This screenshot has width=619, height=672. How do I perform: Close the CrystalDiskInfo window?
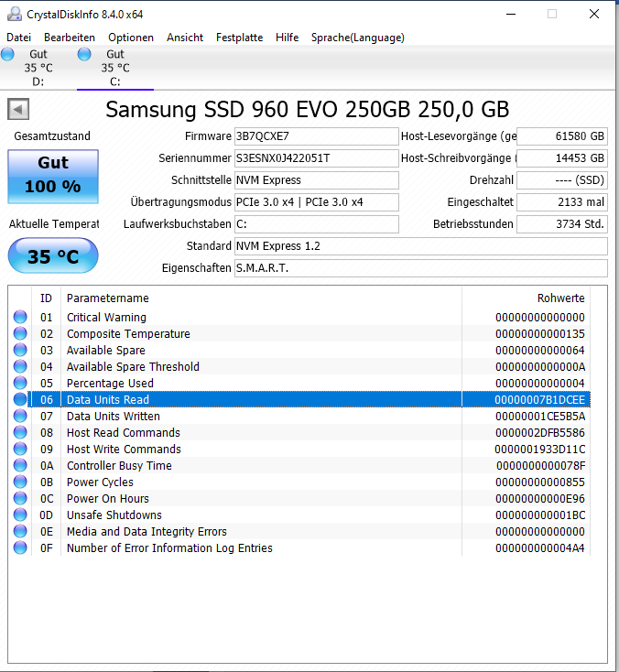tap(594, 14)
